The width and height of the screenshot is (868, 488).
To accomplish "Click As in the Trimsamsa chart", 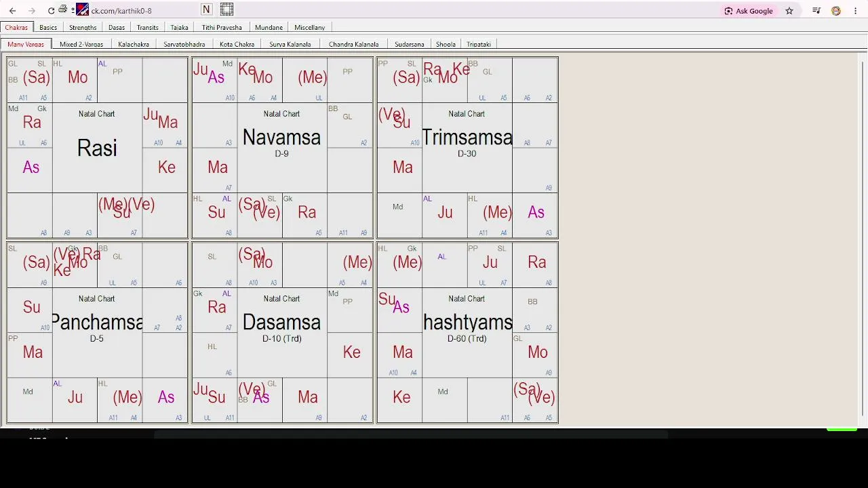I will tap(536, 213).
